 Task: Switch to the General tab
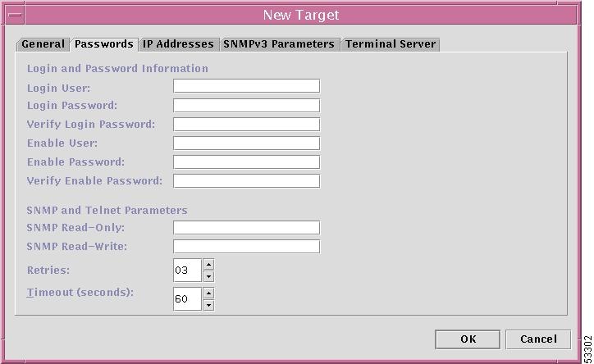[43, 44]
